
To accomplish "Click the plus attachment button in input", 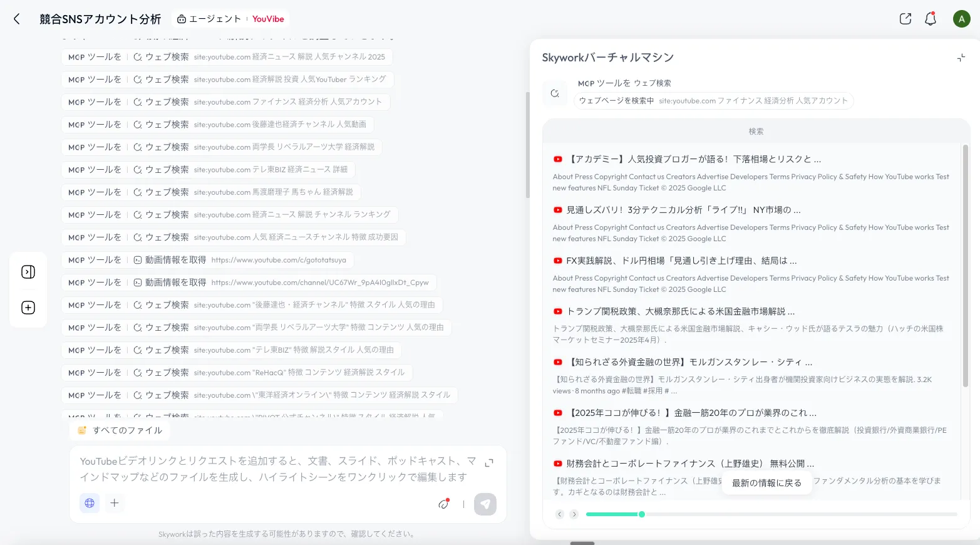I will tap(115, 503).
